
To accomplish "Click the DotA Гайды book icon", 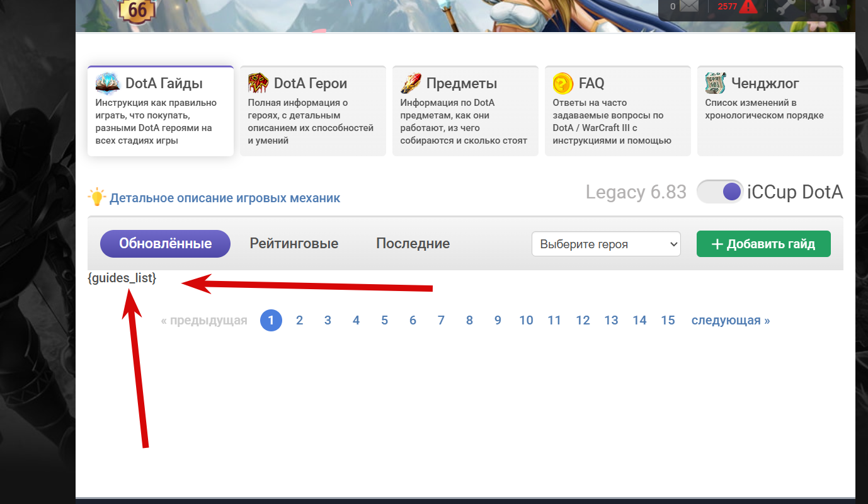I will [x=108, y=83].
